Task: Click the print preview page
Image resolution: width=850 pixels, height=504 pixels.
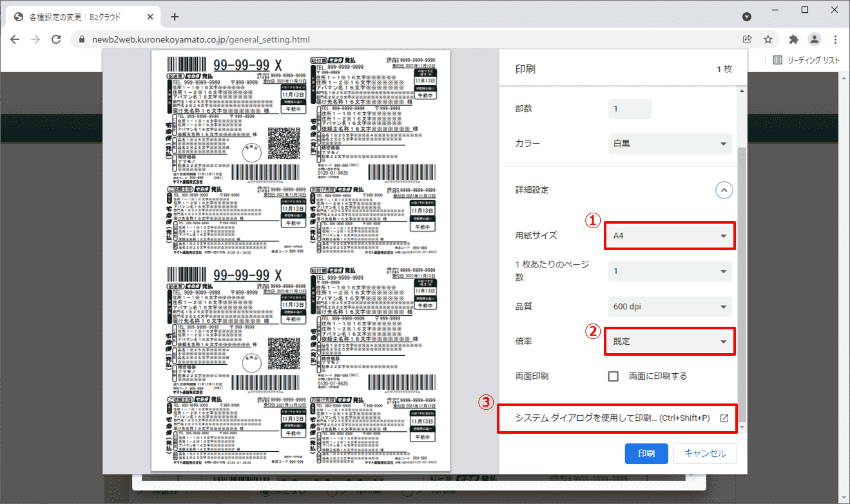Action: click(301, 260)
